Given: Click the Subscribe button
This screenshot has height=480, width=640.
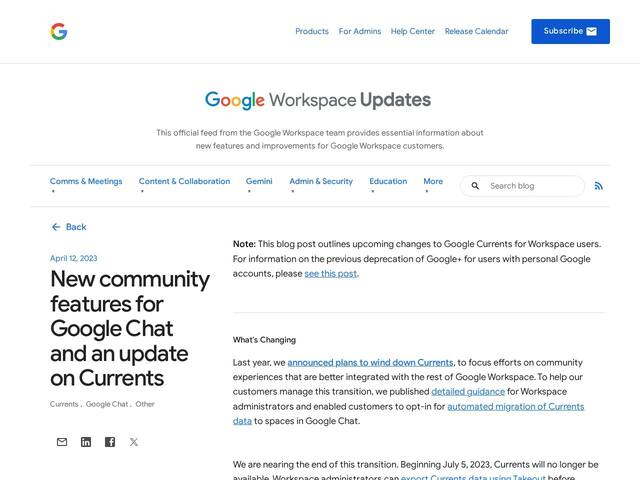Looking at the screenshot, I should (x=570, y=31).
